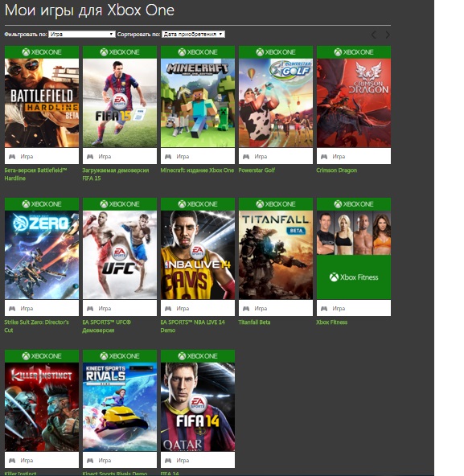464x476 pixels.
Task: Open the Killer Instinct cover art
Action: (x=42, y=407)
